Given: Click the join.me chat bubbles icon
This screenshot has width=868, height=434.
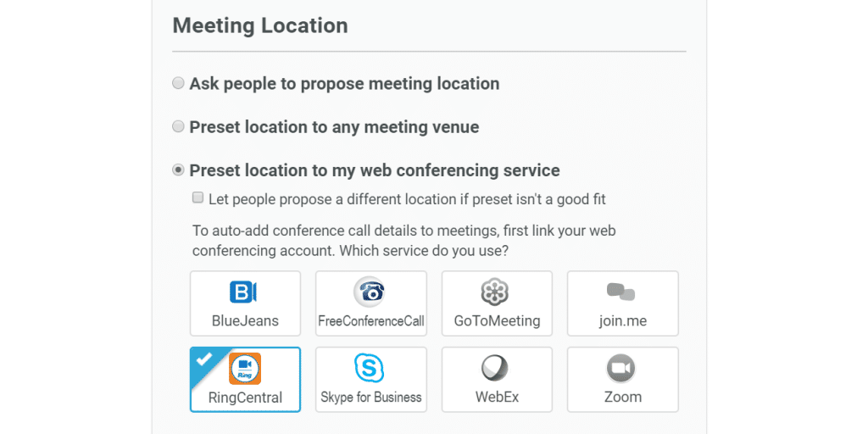Looking at the screenshot, I should click(622, 292).
